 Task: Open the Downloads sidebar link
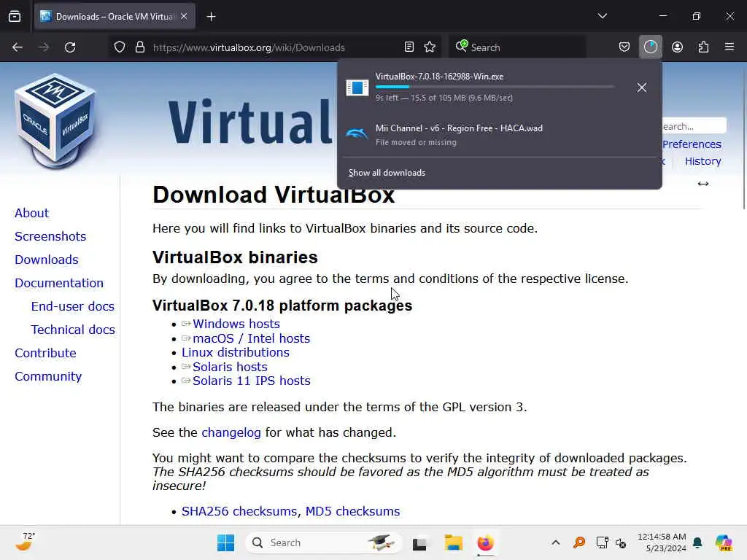[x=46, y=260]
